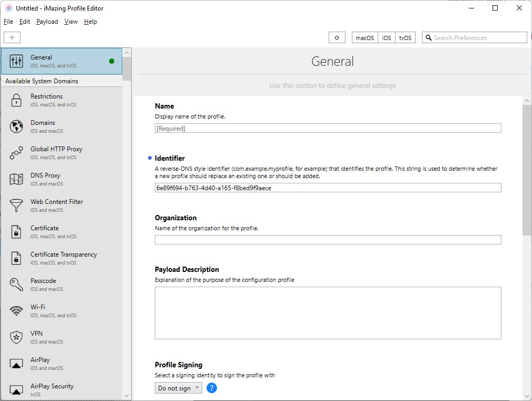
Task: Maximize the iMazing Profile Editor window
Action: click(x=495, y=8)
